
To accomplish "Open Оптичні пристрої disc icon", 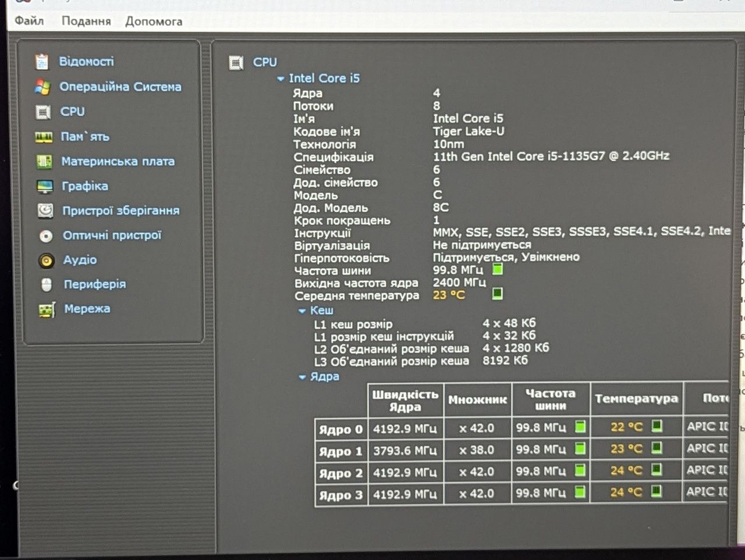I will pyautogui.click(x=46, y=236).
